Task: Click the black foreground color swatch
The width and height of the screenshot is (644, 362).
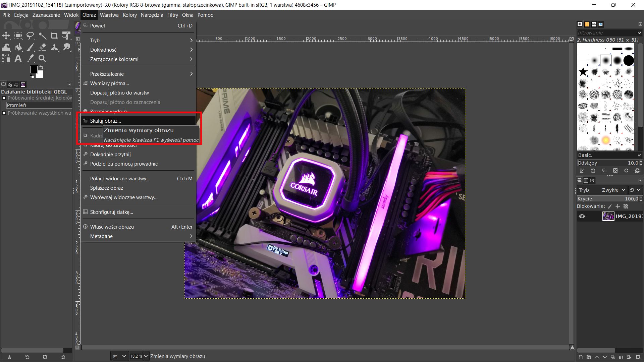Action: 34,69
